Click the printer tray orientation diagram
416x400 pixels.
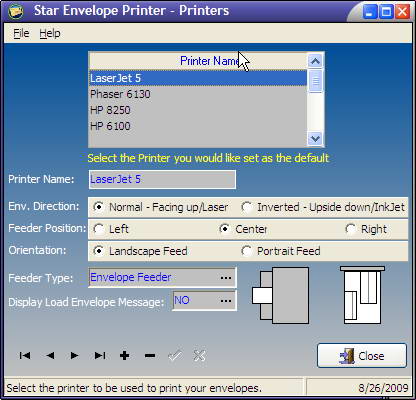pyautogui.click(x=362, y=295)
